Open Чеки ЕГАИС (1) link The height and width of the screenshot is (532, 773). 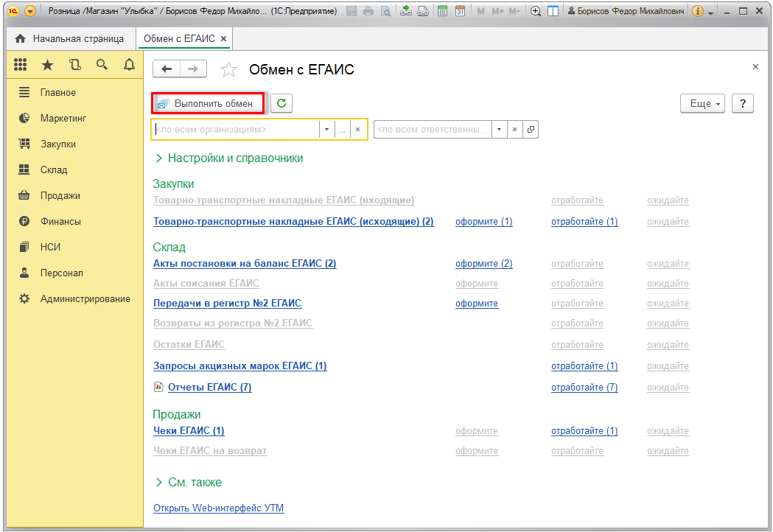[x=189, y=430]
